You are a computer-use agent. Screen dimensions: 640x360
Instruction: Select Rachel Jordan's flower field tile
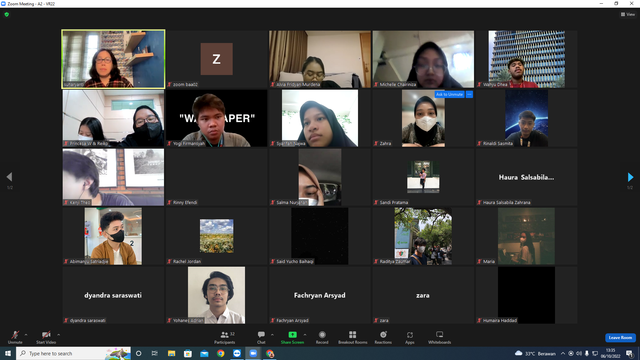click(x=216, y=236)
